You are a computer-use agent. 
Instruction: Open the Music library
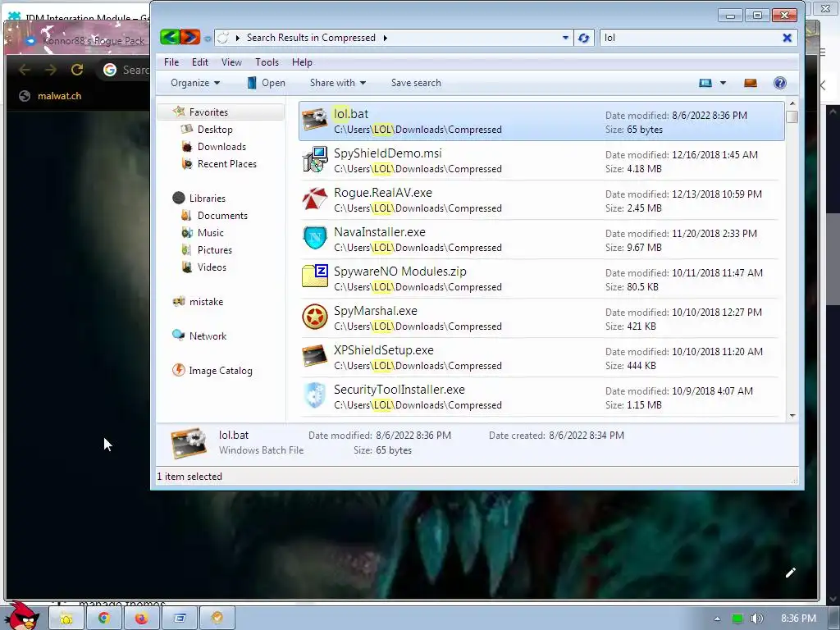(210, 232)
